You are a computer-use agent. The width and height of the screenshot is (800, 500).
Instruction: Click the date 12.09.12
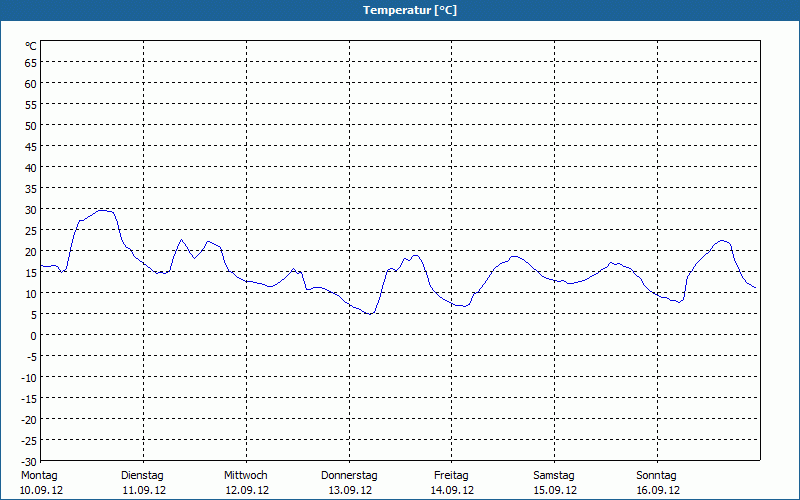pos(247,490)
